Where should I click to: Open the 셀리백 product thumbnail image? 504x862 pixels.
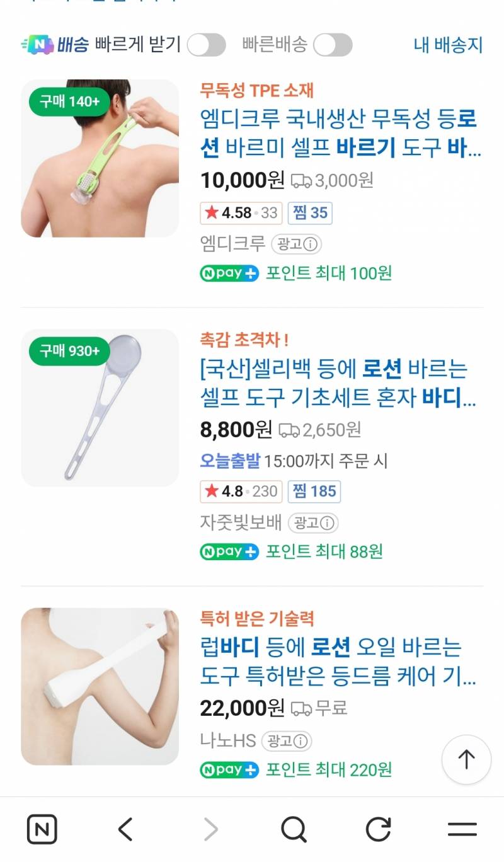coord(100,407)
